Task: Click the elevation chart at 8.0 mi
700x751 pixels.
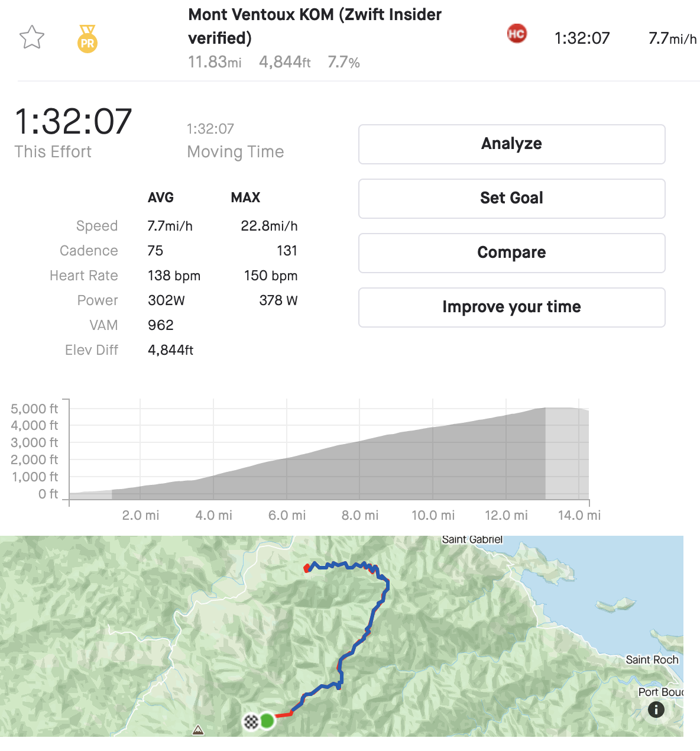Action: click(x=360, y=467)
